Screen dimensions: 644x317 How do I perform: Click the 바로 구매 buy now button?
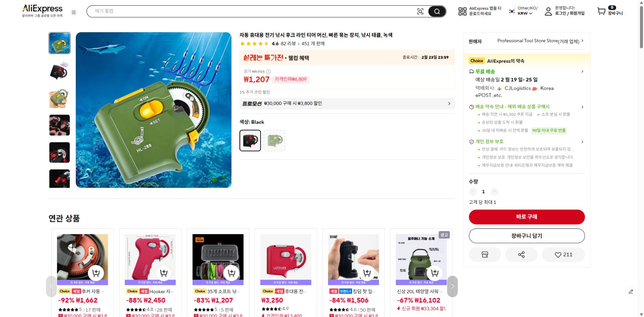pos(526,217)
